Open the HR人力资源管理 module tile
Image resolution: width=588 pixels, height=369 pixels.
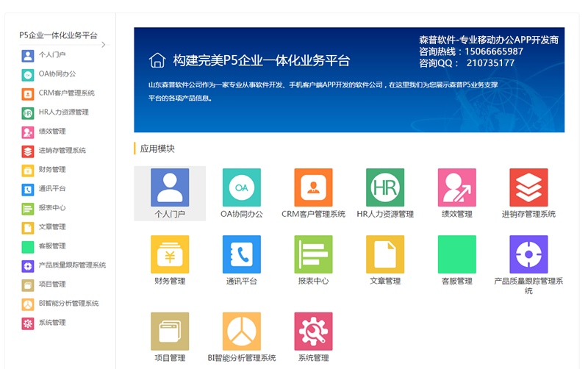[x=385, y=187]
